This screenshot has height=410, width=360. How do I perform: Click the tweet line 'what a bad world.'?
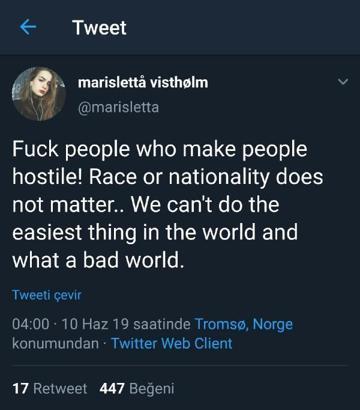98,260
